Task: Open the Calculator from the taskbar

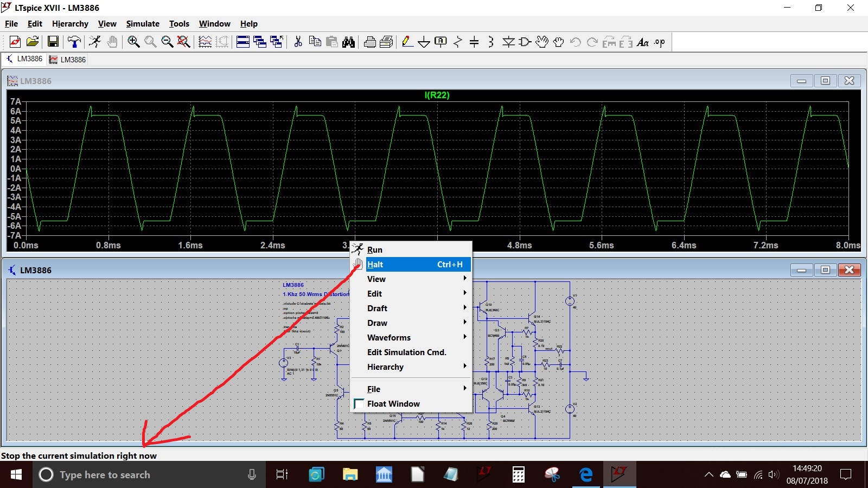Action: pyautogui.click(x=519, y=475)
